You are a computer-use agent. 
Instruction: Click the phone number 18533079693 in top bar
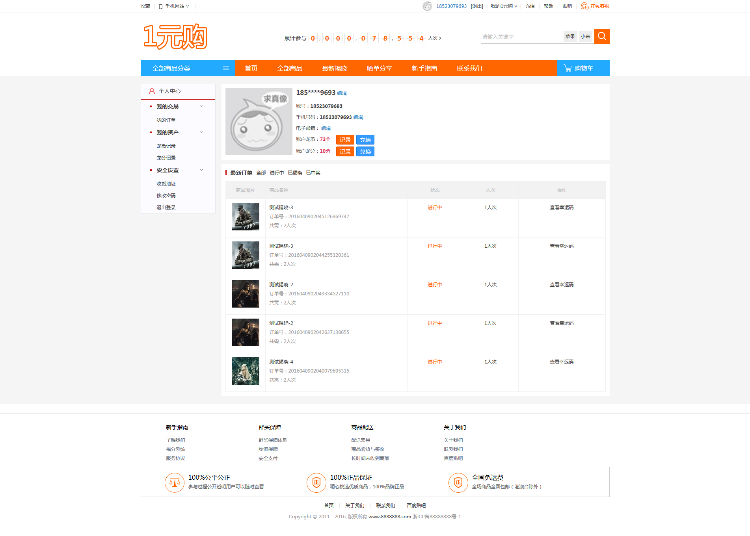pos(451,6)
